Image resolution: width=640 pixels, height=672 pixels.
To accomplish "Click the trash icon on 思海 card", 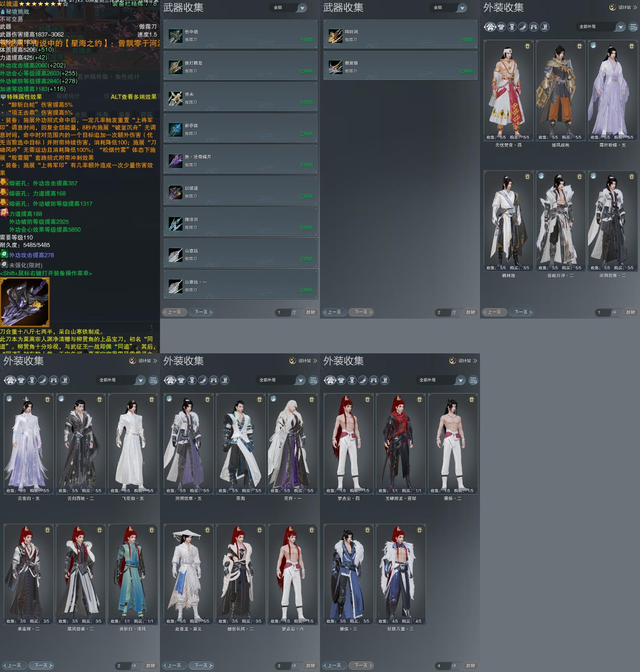I will coord(260,400).
